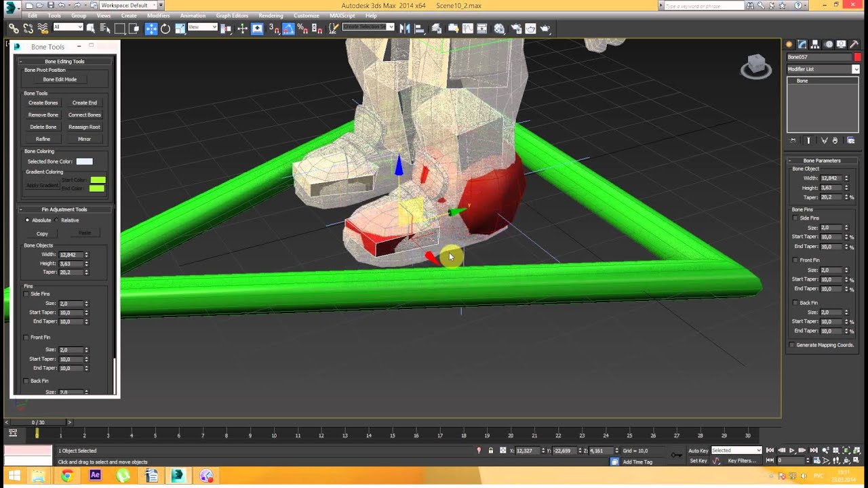The image size is (868, 488).
Task: Open the key mode Selected dropdown
Action: pyautogui.click(x=737, y=450)
